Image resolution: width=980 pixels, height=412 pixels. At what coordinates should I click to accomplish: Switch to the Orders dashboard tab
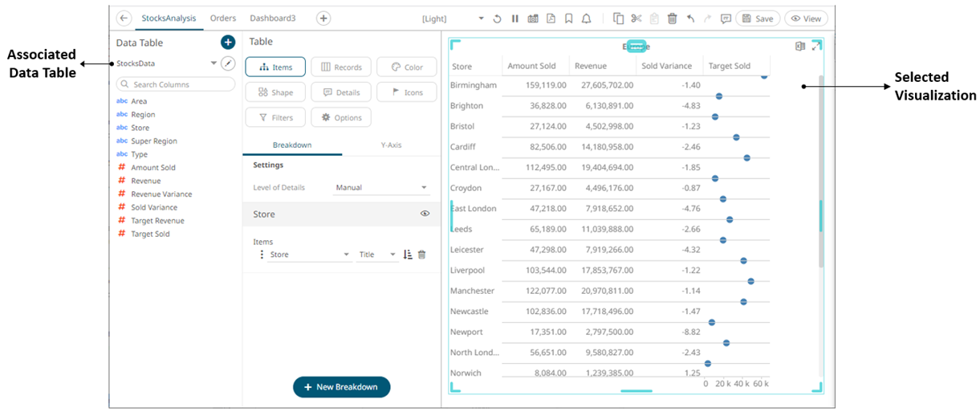click(x=223, y=18)
